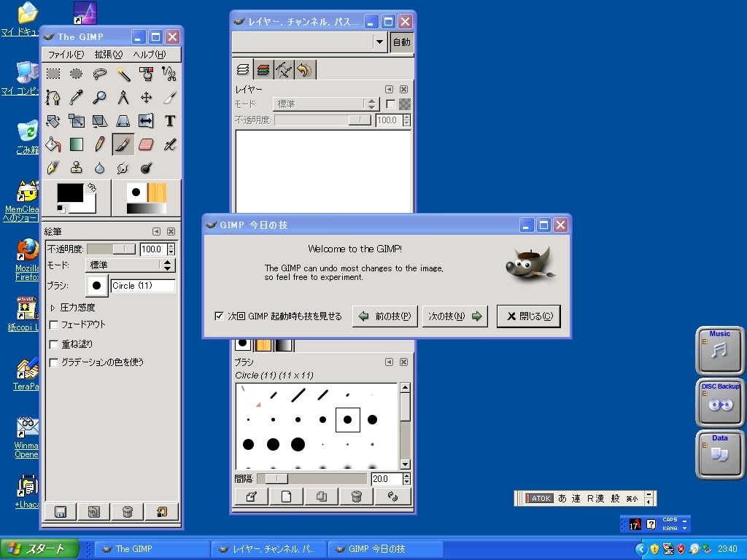This screenshot has height=560, width=747.
Task: Select the Zoom magnifier tool
Action: pos(99,97)
